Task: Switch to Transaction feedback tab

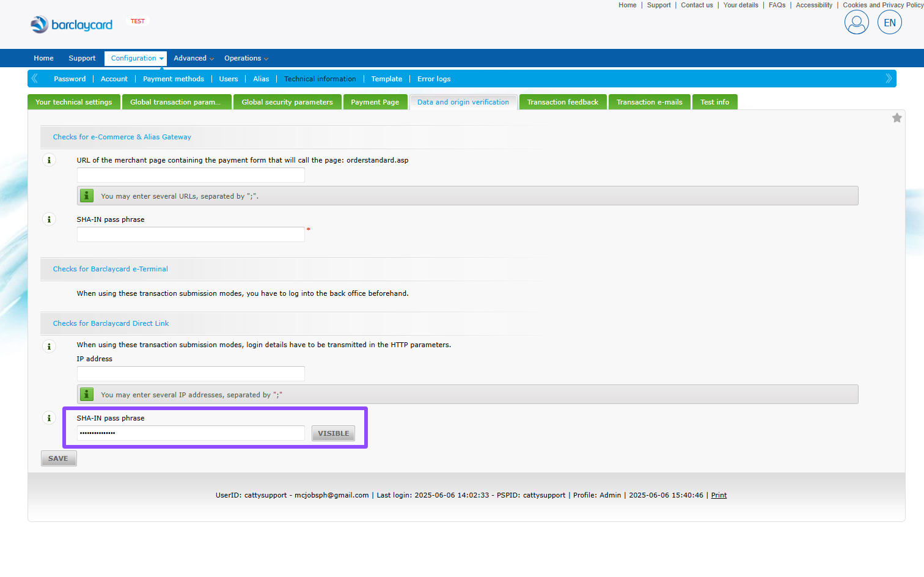Action: (563, 102)
